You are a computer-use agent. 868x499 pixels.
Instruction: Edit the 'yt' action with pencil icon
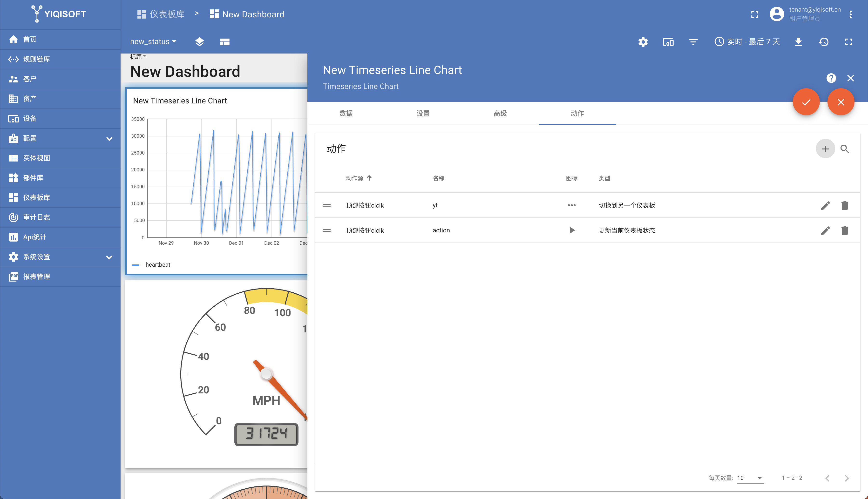[825, 205]
